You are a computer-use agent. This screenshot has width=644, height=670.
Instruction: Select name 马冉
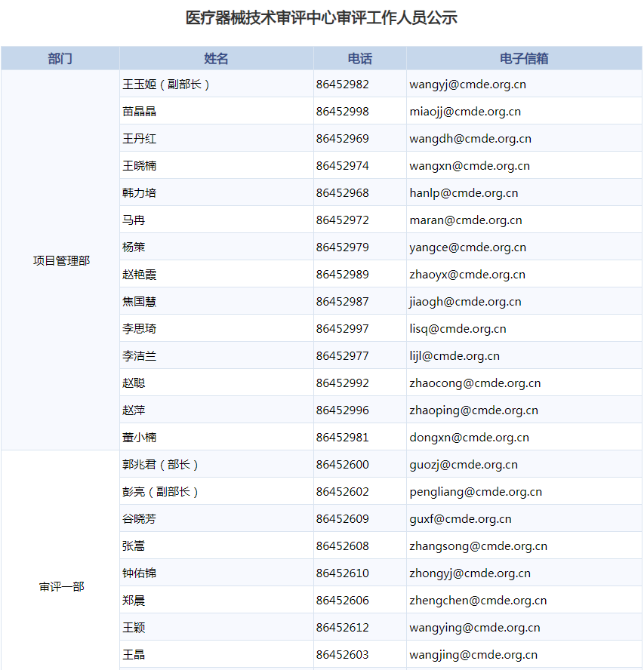(x=134, y=220)
